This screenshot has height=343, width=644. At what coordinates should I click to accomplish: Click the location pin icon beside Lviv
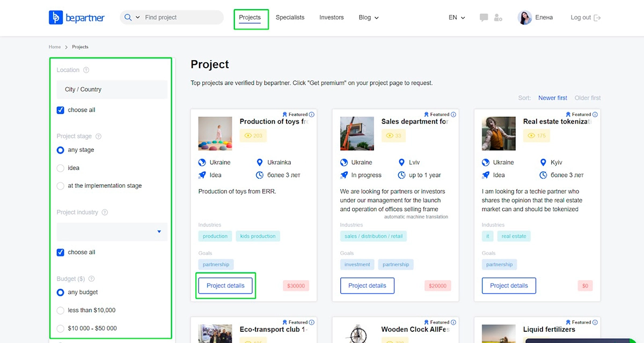[x=401, y=162]
